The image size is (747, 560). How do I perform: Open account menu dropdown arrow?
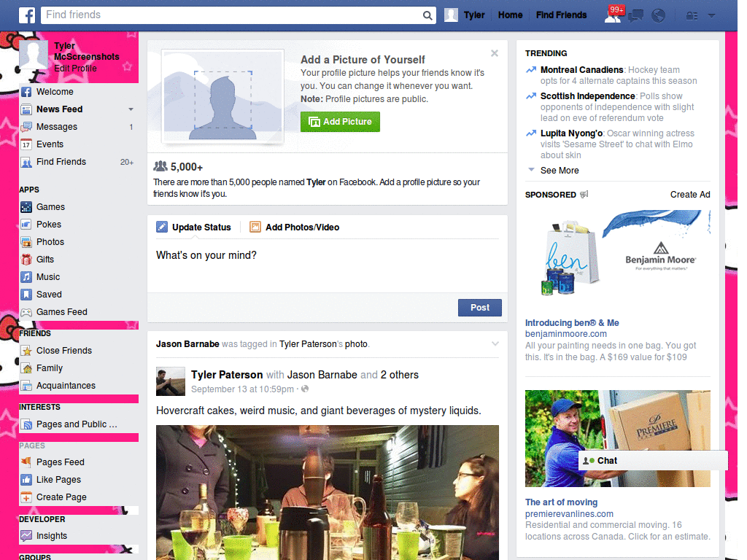712,16
